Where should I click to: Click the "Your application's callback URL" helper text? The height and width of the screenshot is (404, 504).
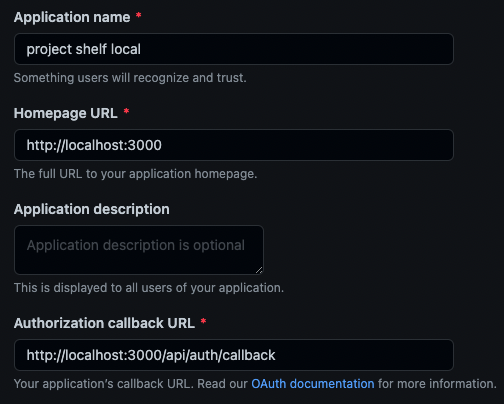tap(104, 384)
